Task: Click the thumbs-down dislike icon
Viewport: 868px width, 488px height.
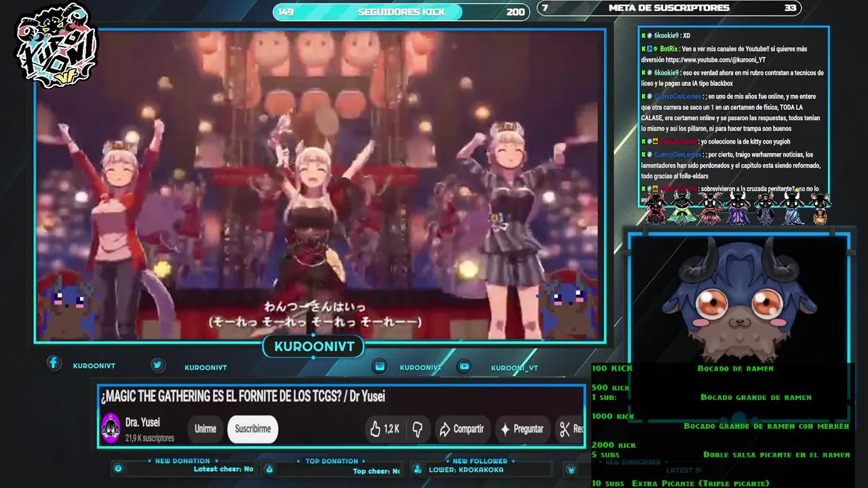Action: point(418,428)
